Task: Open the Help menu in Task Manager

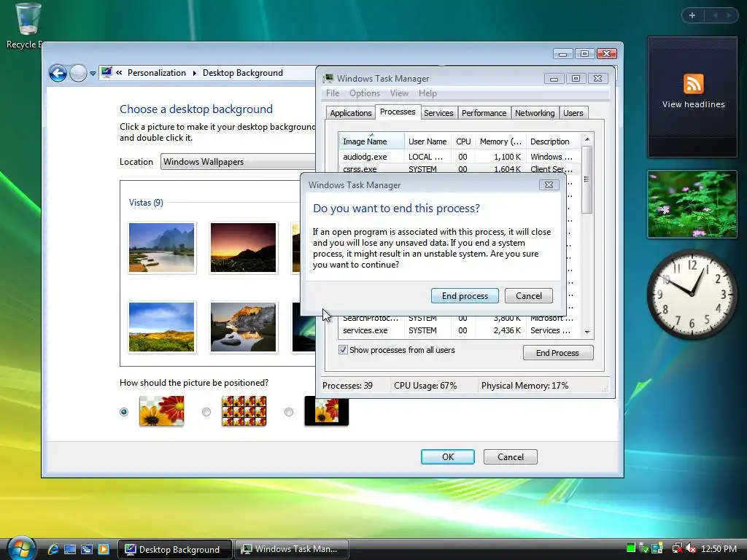Action: tap(427, 93)
